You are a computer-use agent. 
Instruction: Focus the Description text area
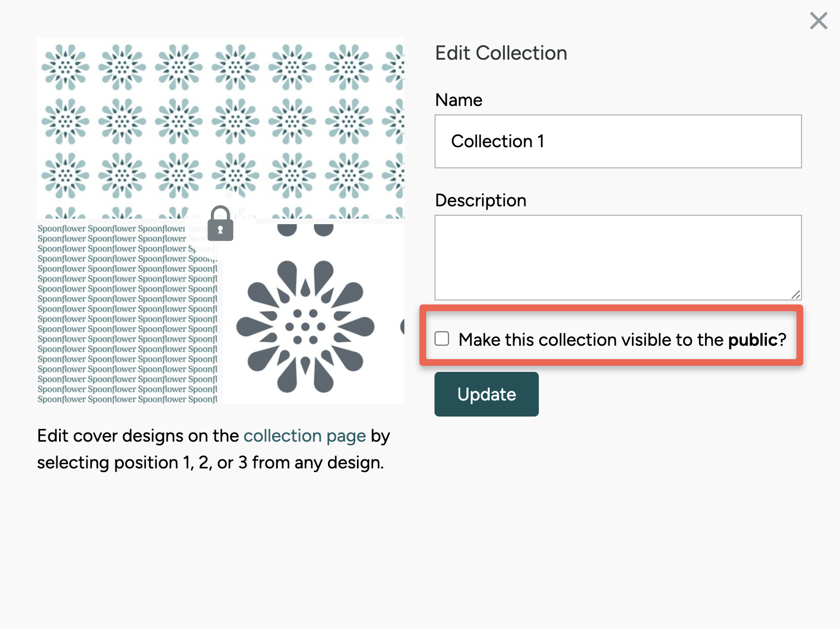[x=617, y=258]
